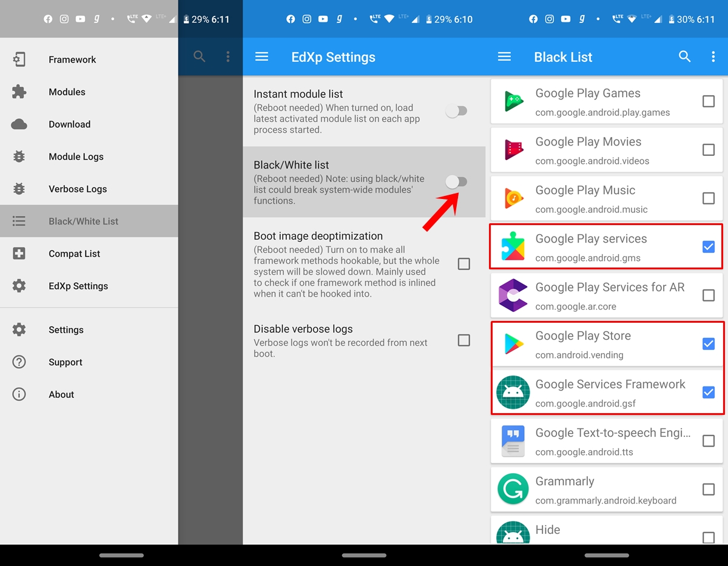Open the Modules drawer entry
The image size is (728, 566).
point(89,92)
